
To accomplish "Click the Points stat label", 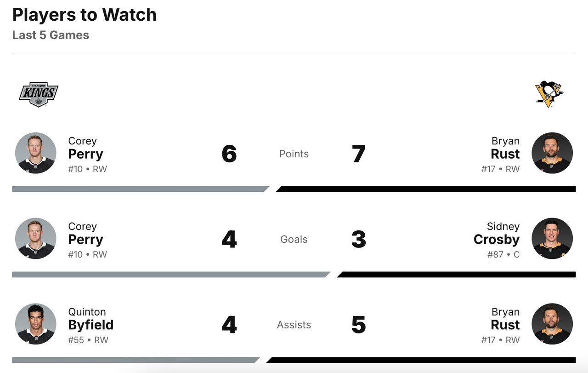I will [294, 154].
